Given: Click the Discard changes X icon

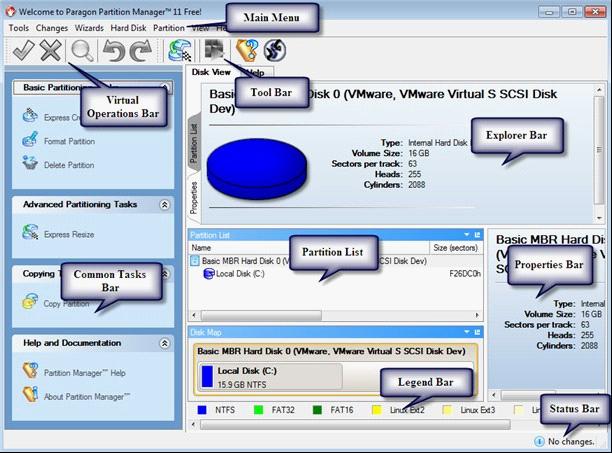Looking at the screenshot, I should [x=50, y=50].
